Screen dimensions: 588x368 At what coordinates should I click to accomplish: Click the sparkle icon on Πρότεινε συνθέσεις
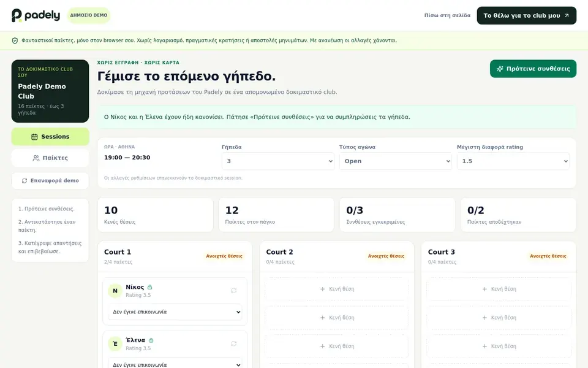click(x=500, y=69)
